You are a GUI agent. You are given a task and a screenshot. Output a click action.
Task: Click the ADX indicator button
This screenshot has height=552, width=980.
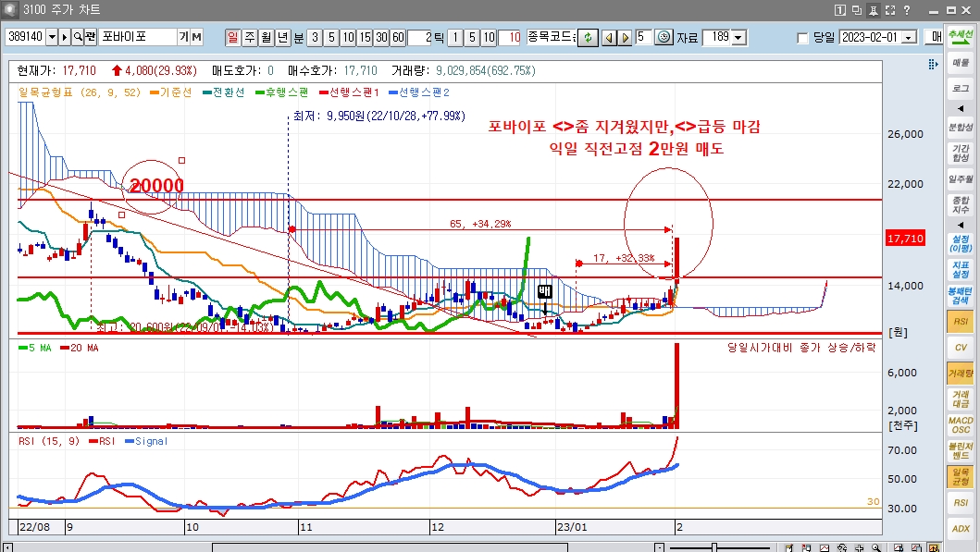click(x=961, y=528)
